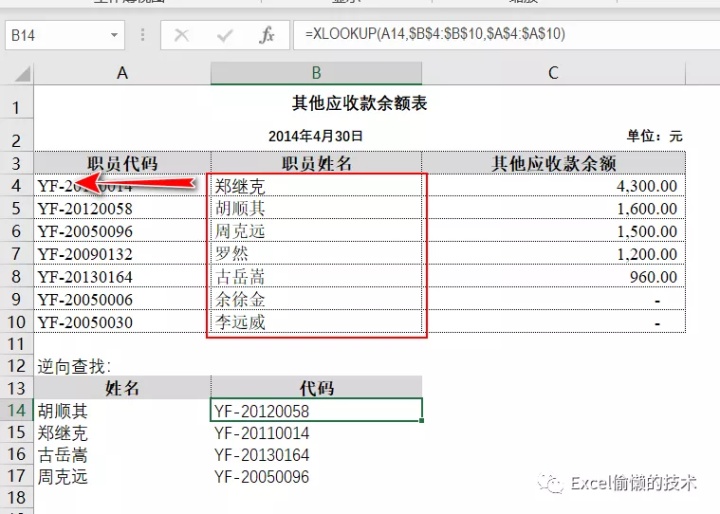Click amount cell 1,500.00
The height and width of the screenshot is (514, 720).
point(553,231)
